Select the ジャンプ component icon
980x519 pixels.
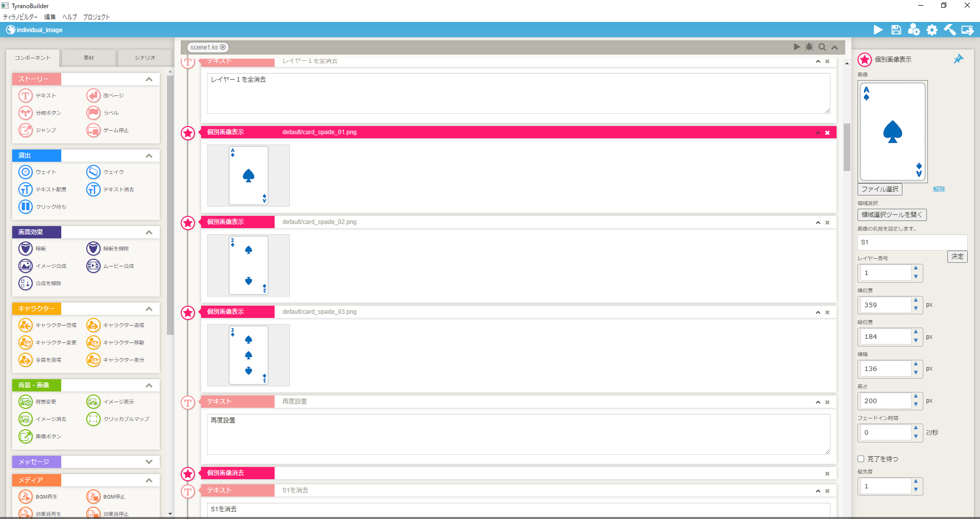pyautogui.click(x=26, y=130)
